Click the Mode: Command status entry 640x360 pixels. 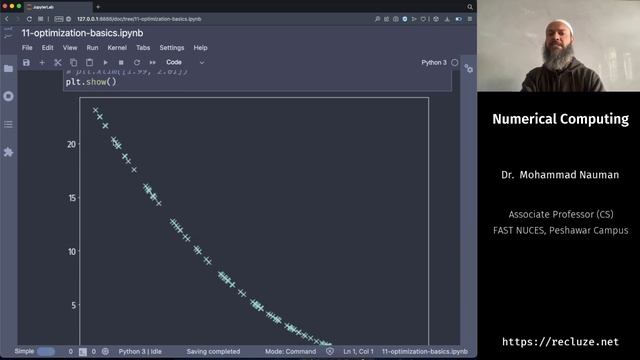(x=290, y=351)
